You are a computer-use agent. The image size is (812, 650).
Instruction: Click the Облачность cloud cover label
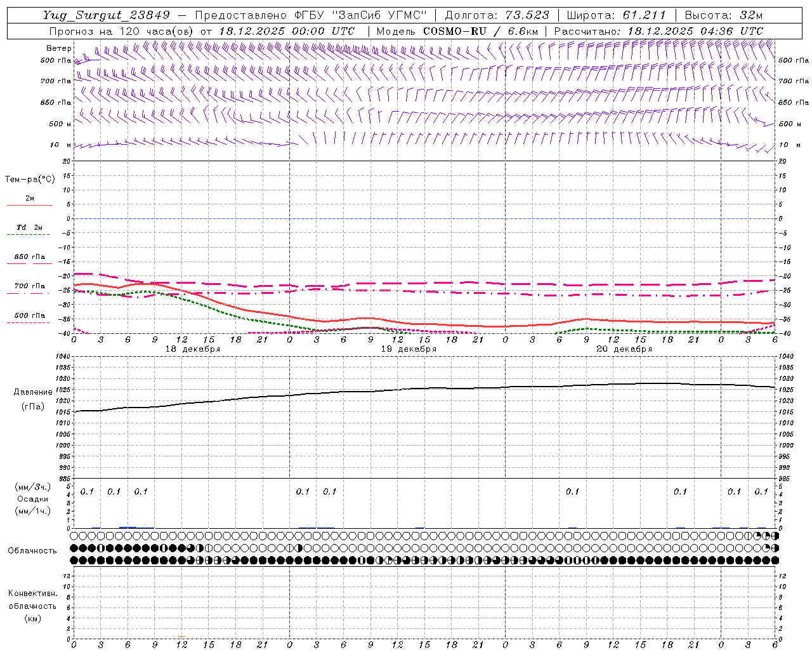pos(32,551)
